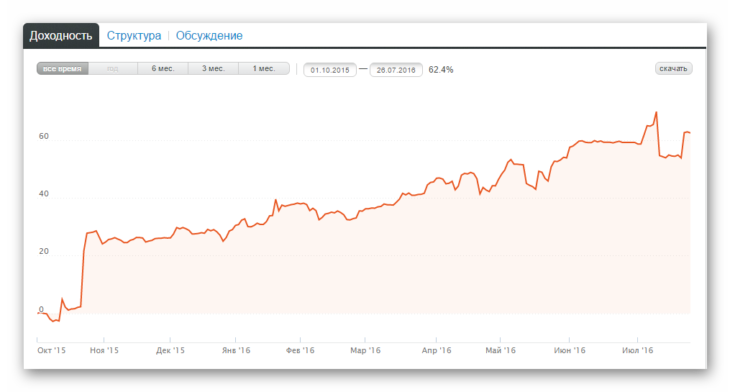Click the 'Ноя '15' axis label

[104, 350]
